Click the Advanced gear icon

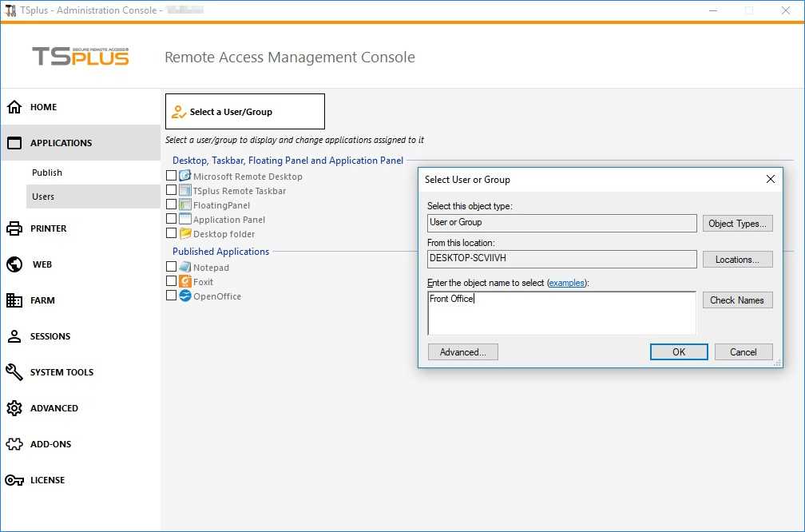(14, 408)
